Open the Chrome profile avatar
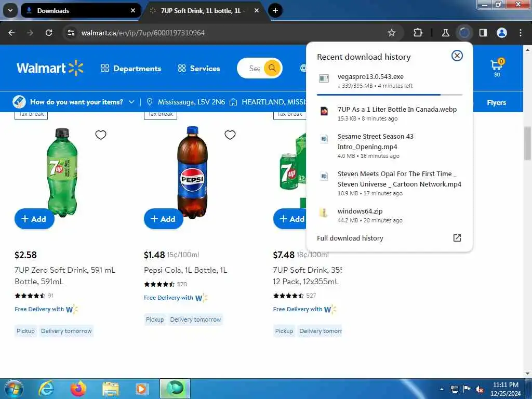The height and width of the screenshot is (399, 532). click(501, 33)
